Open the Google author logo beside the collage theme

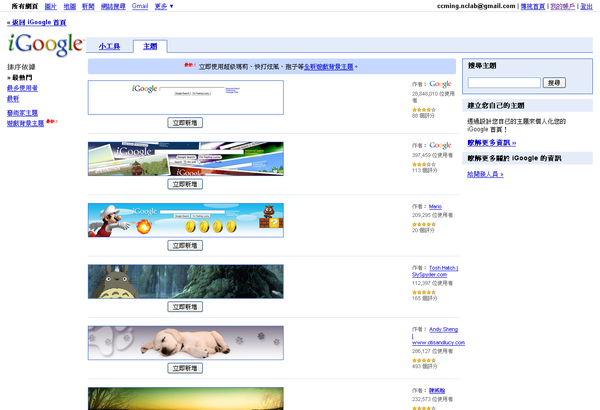(x=440, y=145)
